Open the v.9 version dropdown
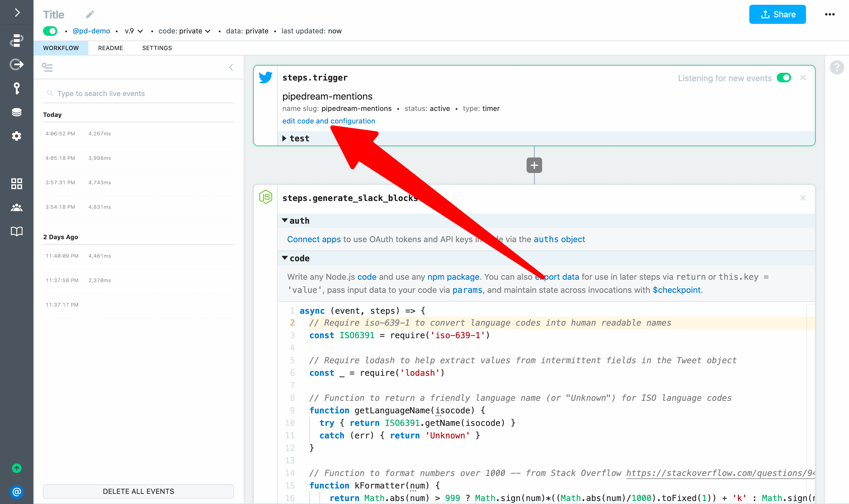Image resolution: width=849 pixels, height=504 pixels. coord(133,31)
